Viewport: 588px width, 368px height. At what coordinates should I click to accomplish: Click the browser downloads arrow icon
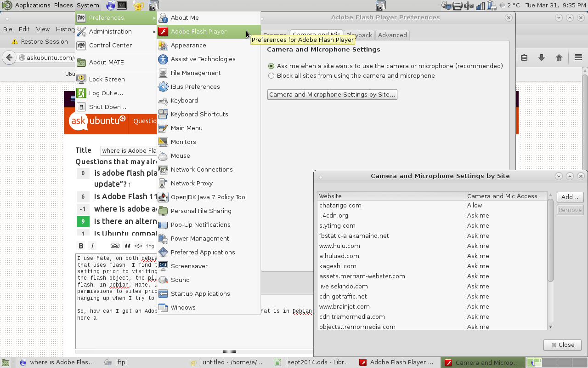click(542, 57)
